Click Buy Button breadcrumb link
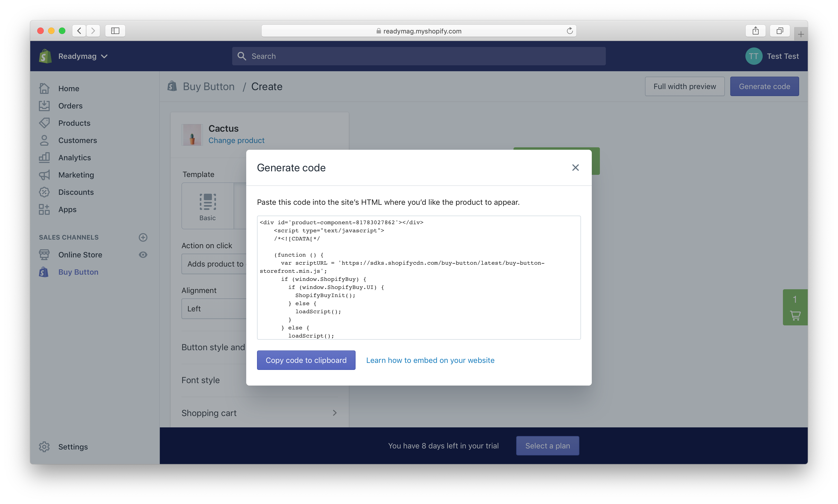The height and width of the screenshot is (504, 838). (x=209, y=87)
